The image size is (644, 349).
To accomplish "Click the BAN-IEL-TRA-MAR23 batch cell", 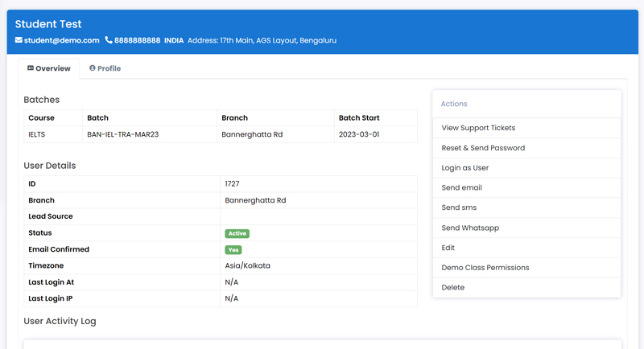I will (150, 134).
